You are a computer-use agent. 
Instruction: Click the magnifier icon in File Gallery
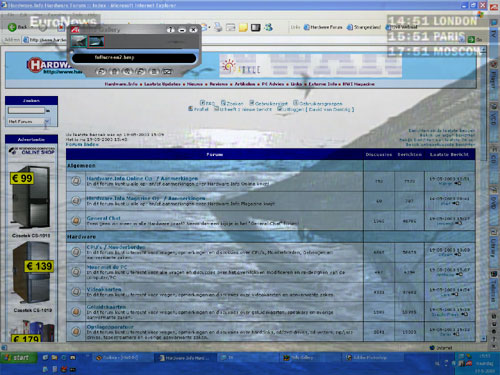[x=127, y=71]
